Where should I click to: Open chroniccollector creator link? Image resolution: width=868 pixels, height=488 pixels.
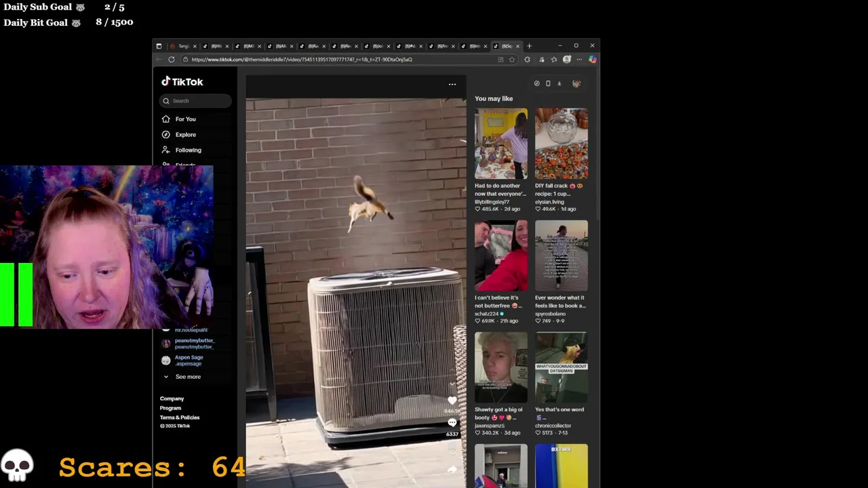pyautogui.click(x=553, y=426)
